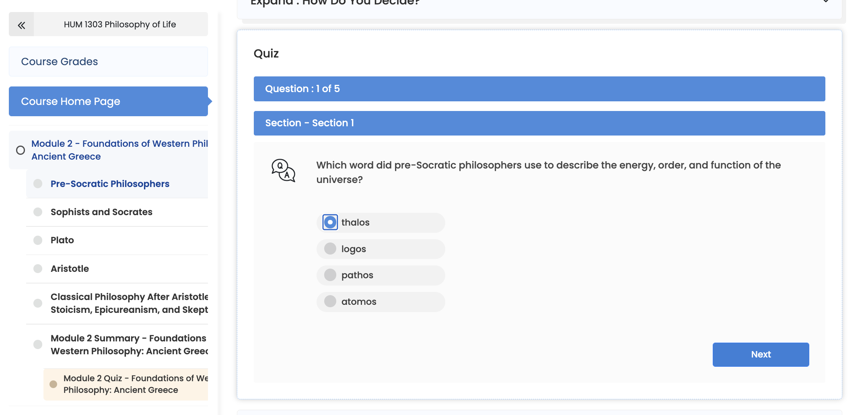
Task: Open Classical Philosophy After Aristotle lesson
Action: [129, 303]
